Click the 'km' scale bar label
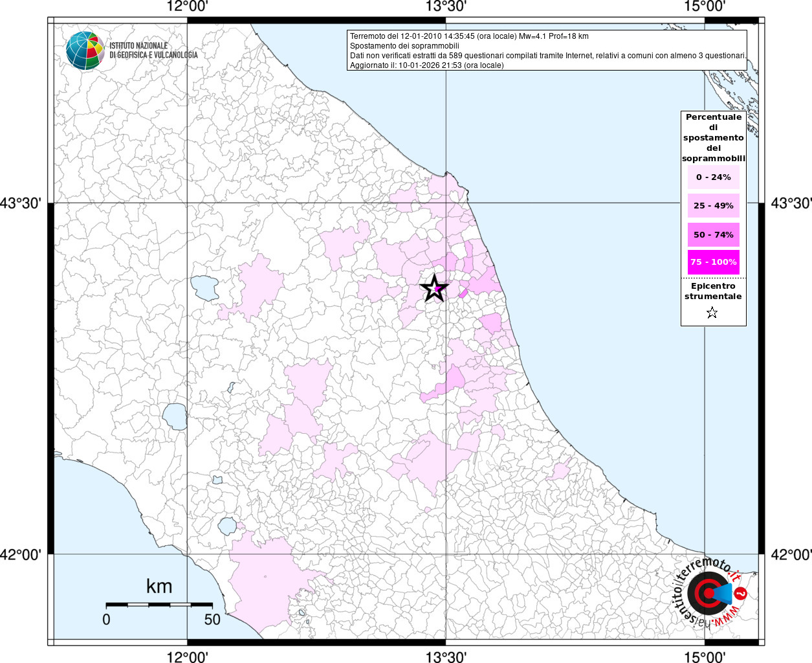The height and width of the screenshot is (663, 812). pyautogui.click(x=159, y=587)
